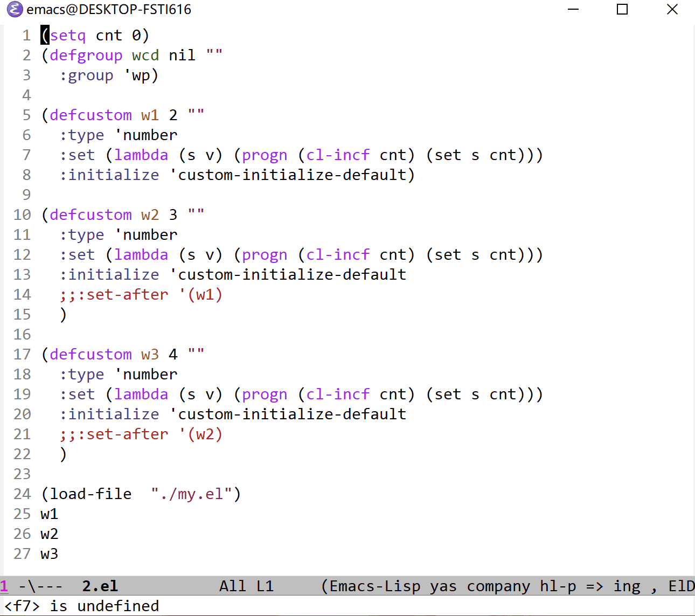Click the pink window number 1 in mode line
Image resolution: width=695 pixels, height=616 pixels.
4,586
